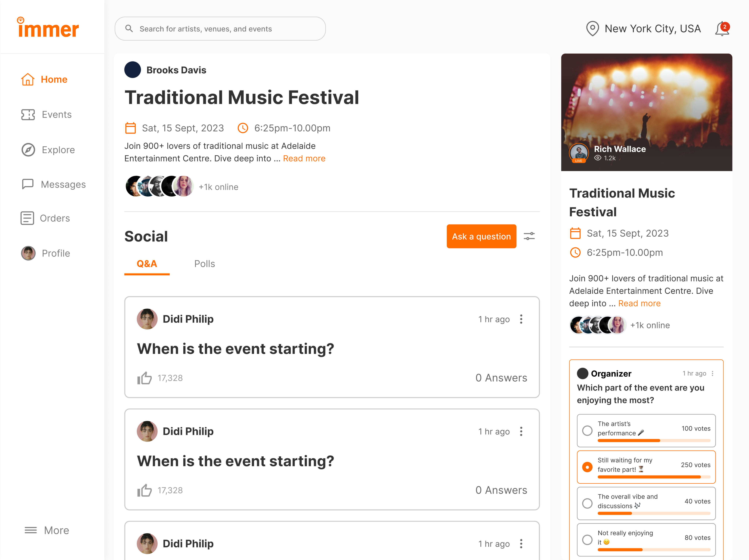Open the notifications bell icon
This screenshot has width=749, height=560.
point(722,29)
